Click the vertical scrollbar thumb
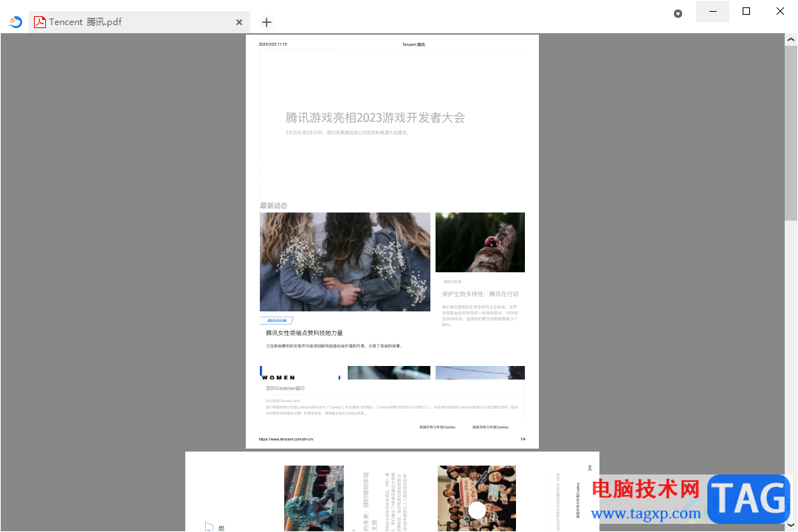This screenshot has width=798, height=532. pyautogui.click(x=791, y=134)
